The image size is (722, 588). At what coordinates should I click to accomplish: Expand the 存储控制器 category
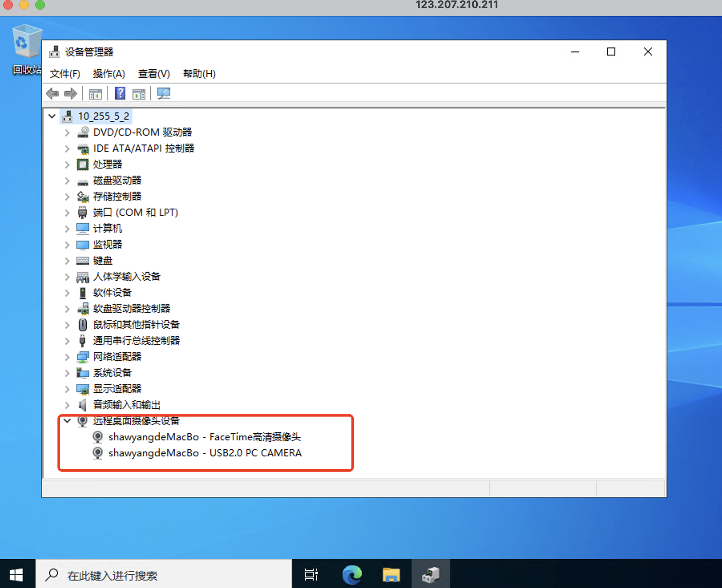pyautogui.click(x=67, y=197)
